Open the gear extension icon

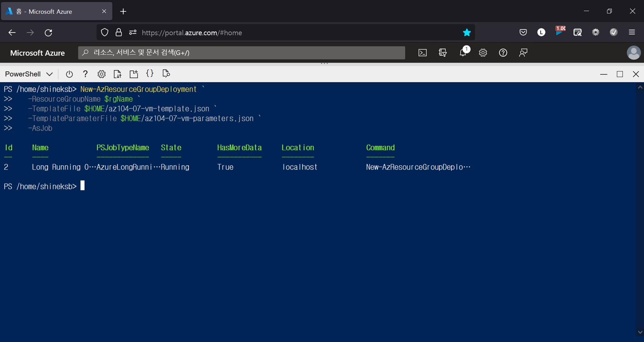[596, 32]
